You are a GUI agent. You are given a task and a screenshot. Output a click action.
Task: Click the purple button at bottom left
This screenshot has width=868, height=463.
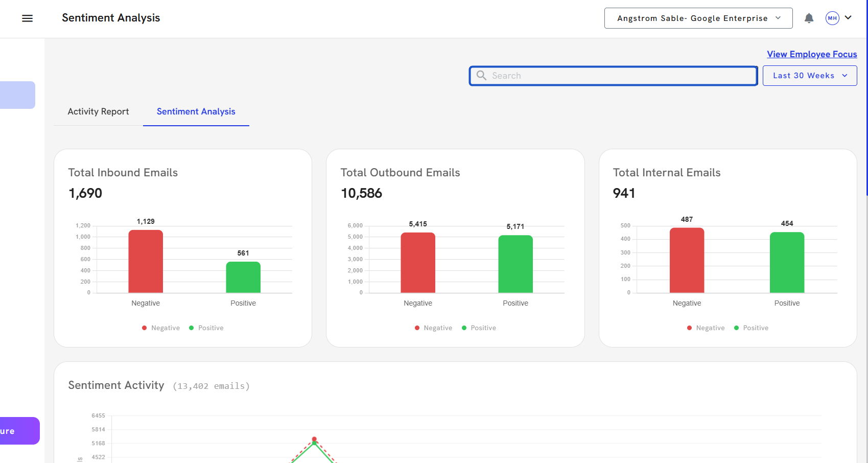19,431
